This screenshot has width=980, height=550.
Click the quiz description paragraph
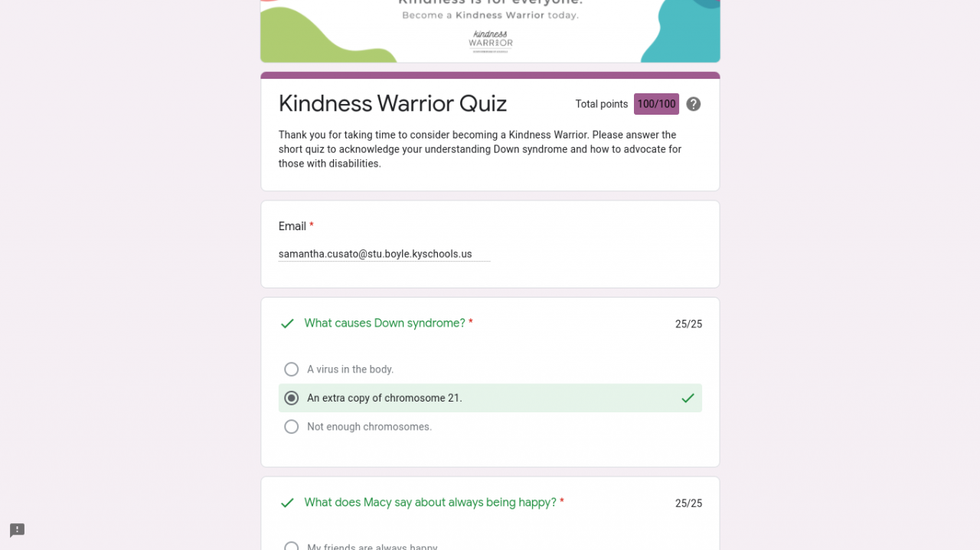click(479, 149)
